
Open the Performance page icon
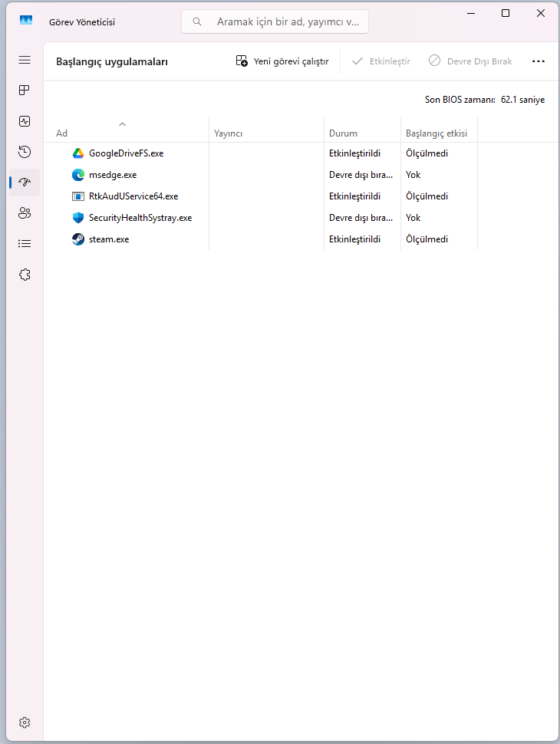click(x=25, y=121)
